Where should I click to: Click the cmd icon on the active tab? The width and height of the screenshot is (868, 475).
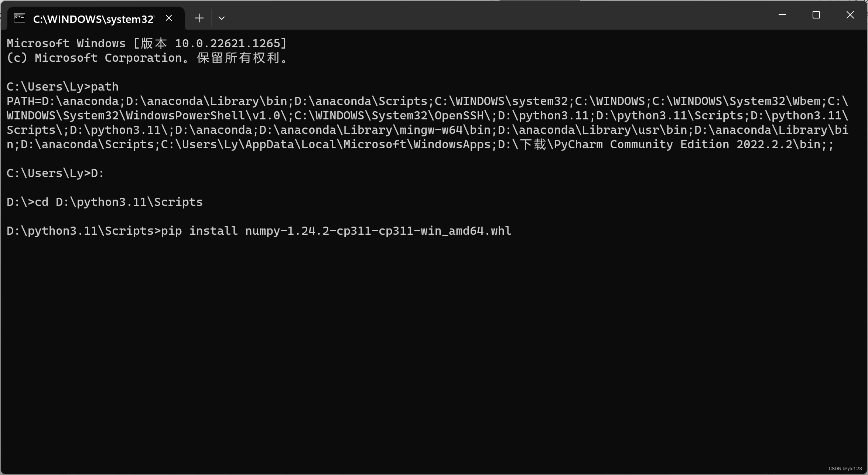coord(20,18)
